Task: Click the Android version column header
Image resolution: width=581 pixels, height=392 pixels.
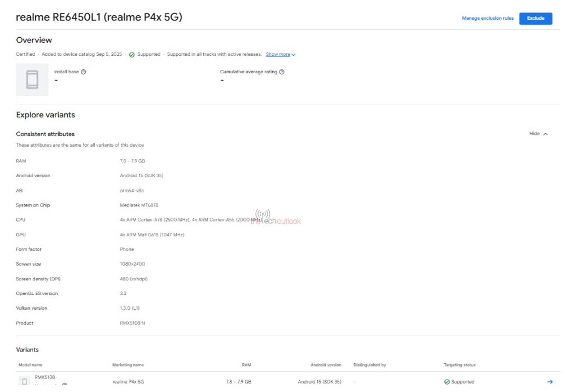Action: click(325, 365)
